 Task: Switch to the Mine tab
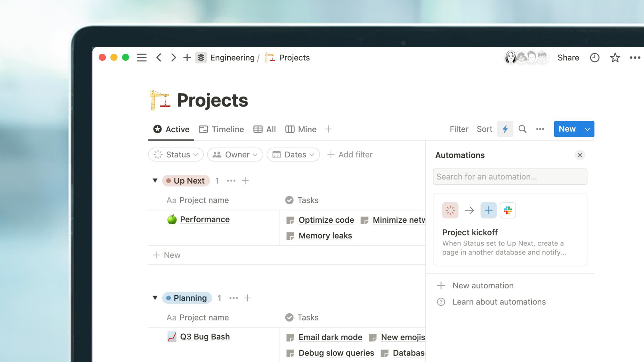click(x=307, y=129)
